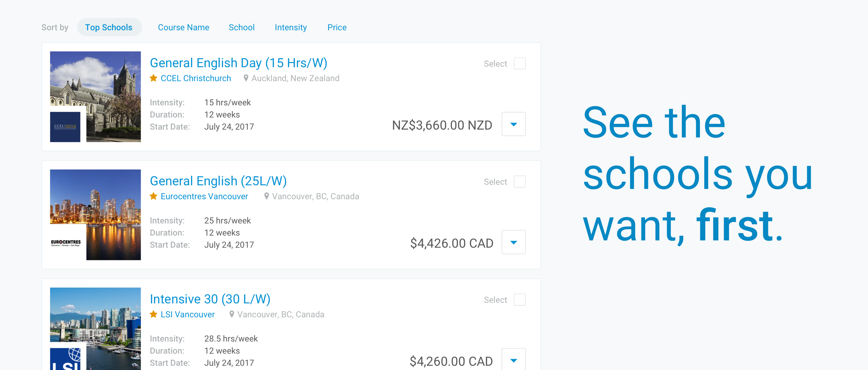The width and height of the screenshot is (868, 370).
Task: Expand price dropdown next to $4,426.00 CAD
Action: 514,242
